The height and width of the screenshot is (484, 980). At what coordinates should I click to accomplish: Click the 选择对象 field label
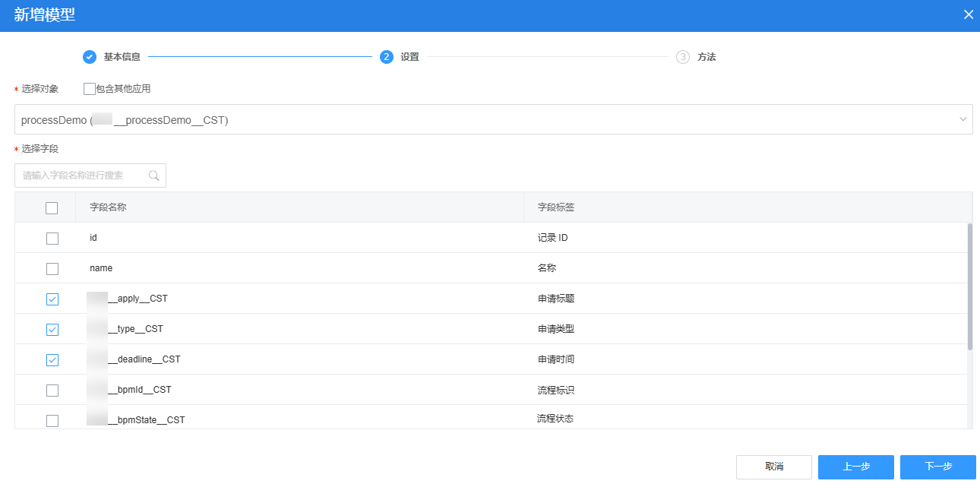[40, 89]
